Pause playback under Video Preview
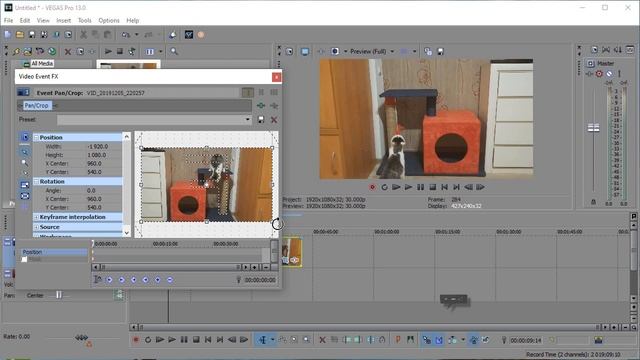Screen dimensions: 640x360 tap(420, 187)
